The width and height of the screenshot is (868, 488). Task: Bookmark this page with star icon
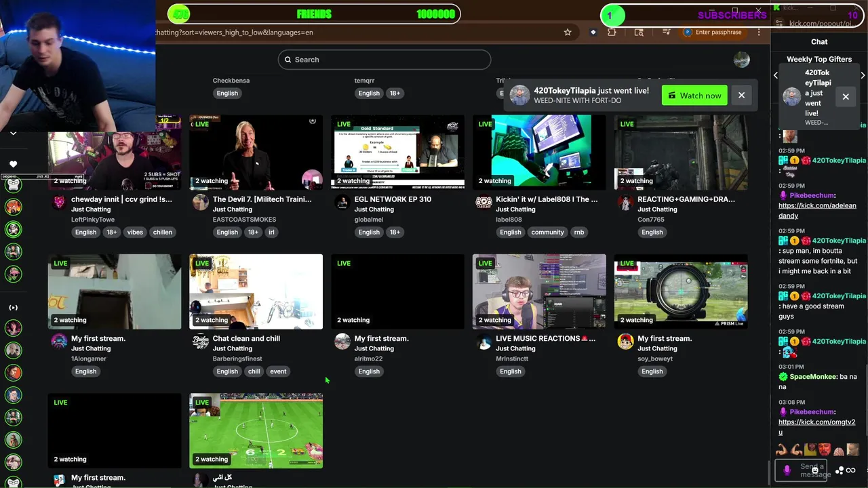point(568,32)
